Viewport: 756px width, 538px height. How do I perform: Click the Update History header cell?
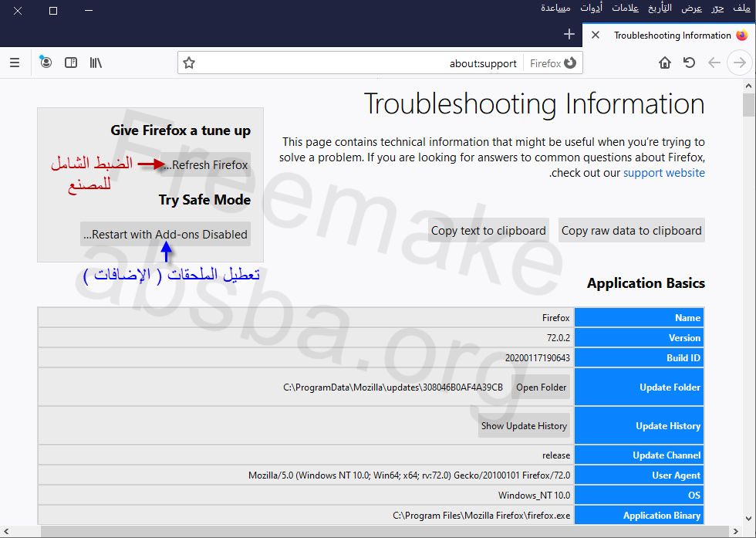click(x=639, y=425)
